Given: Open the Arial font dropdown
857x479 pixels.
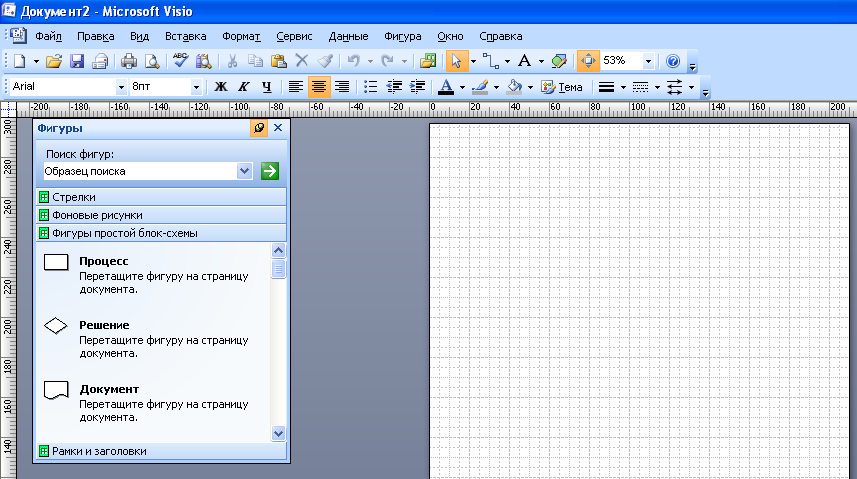Looking at the screenshot, I should [x=121, y=86].
